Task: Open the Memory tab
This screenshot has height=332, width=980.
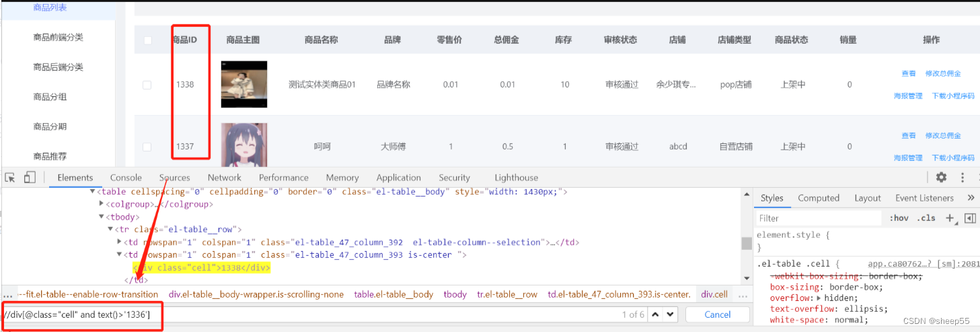Action: click(x=342, y=178)
